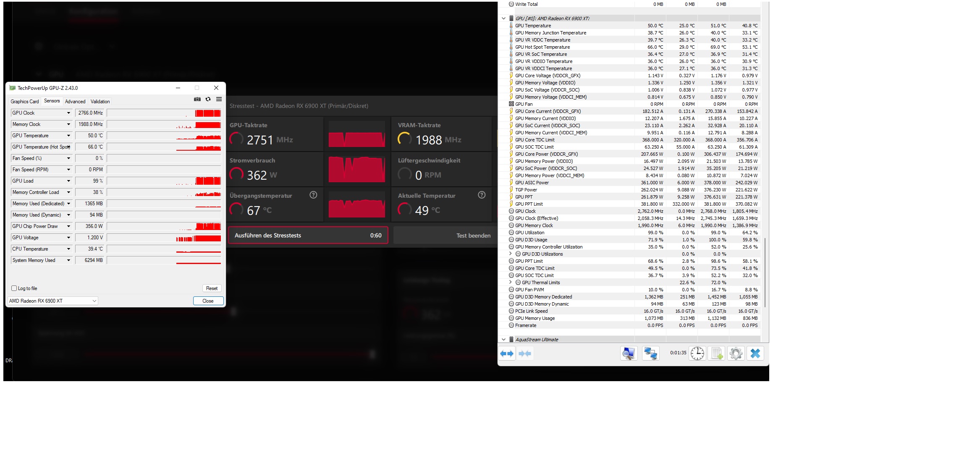Open GPU Chip Power Draw dropdown

pos(68,226)
